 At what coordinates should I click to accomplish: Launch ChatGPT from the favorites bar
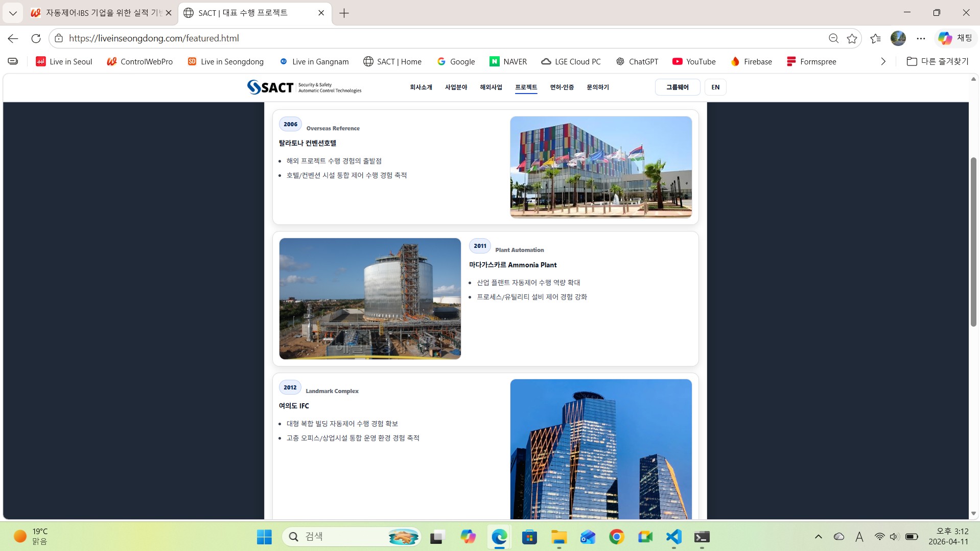coord(637,61)
